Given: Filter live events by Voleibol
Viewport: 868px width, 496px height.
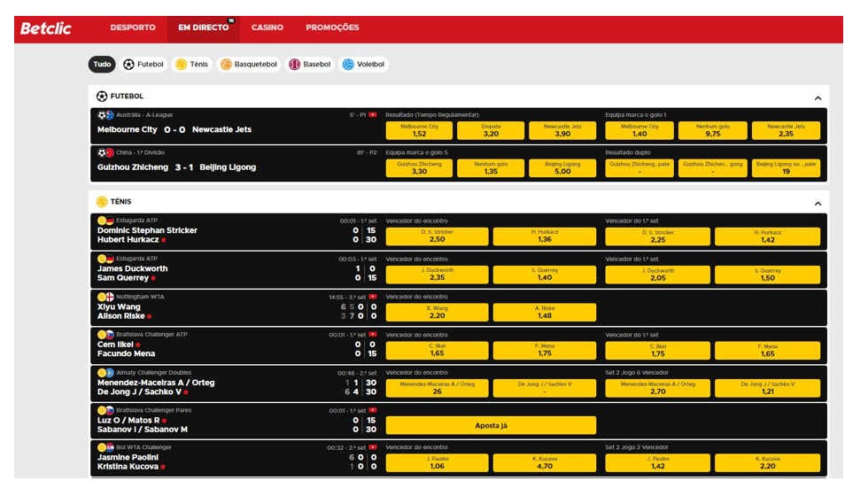Looking at the screenshot, I should click(364, 64).
